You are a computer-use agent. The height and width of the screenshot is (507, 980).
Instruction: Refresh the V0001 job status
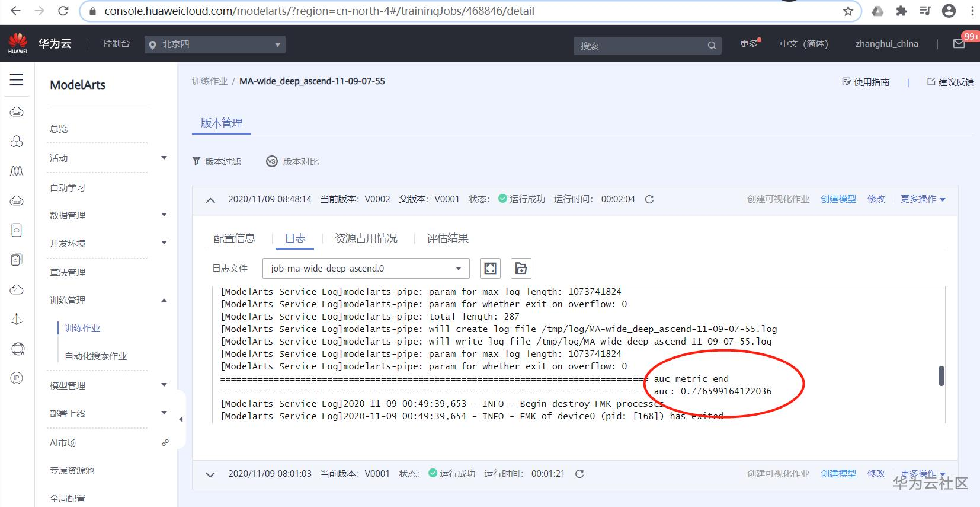pos(579,474)
